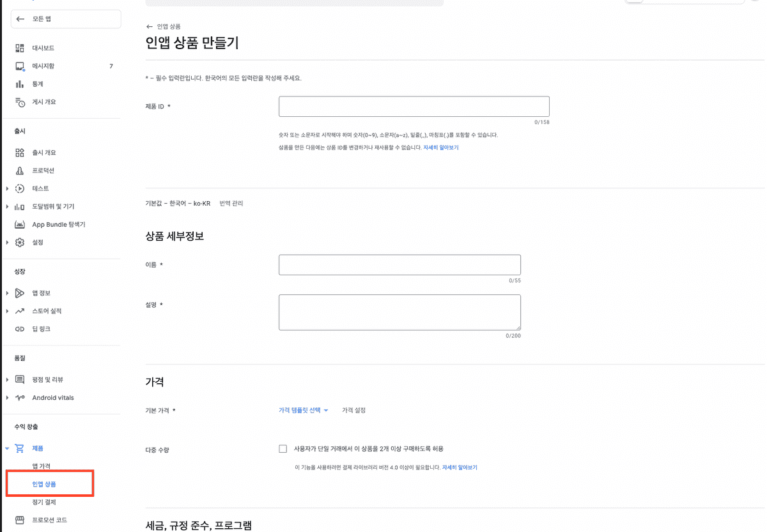
Task: Click the Statistics (통계) bar chart icon
Action: [20, 84]
